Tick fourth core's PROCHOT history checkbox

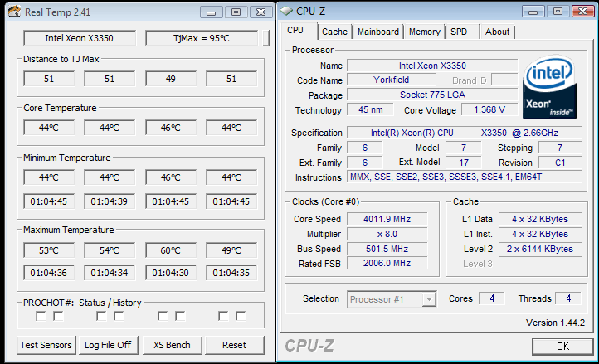[x=241, y=316]
